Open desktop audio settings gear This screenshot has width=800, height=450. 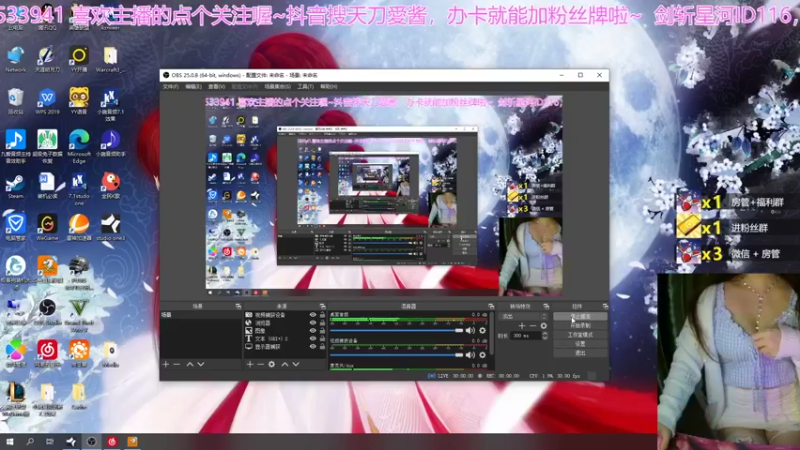(x=482, y=331)
